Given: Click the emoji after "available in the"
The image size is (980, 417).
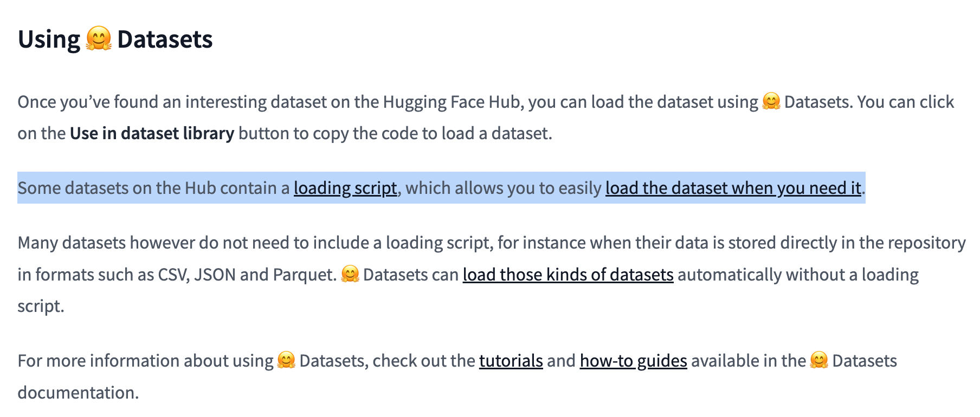Looking at the screenshot, I should (819, 361).
